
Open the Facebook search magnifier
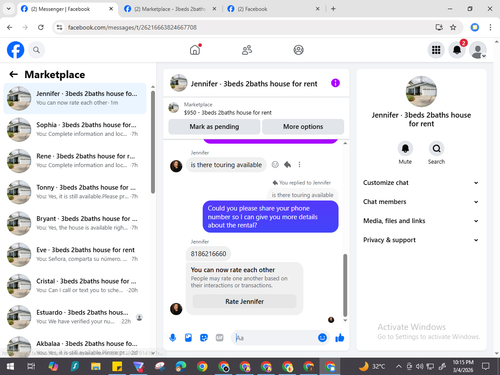36,50
